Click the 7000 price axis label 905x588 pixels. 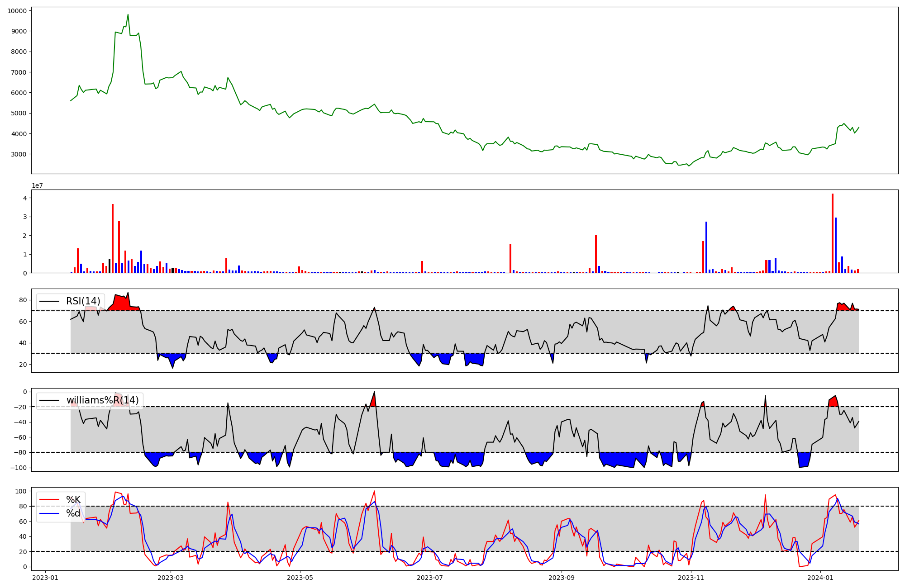click(x=19, y=72)
